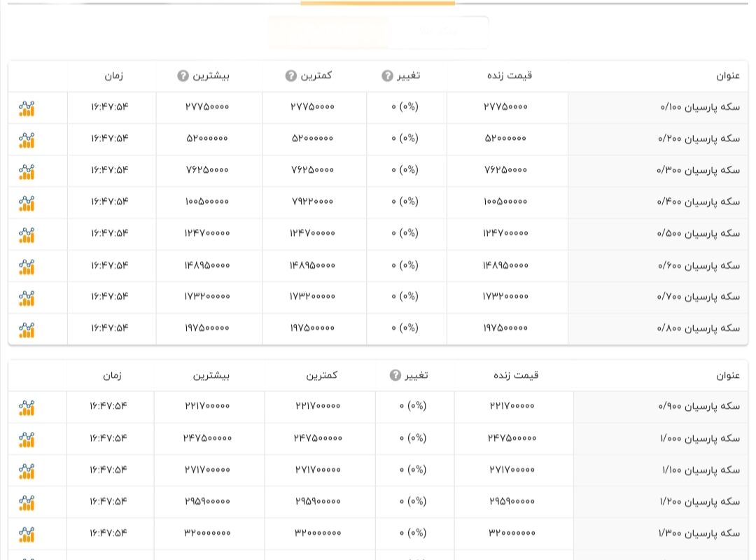Screen dimensions: 756x560
Task: Click live price 100500000 of ۰/۴۰۰ coin
Action: coord(506,202)
